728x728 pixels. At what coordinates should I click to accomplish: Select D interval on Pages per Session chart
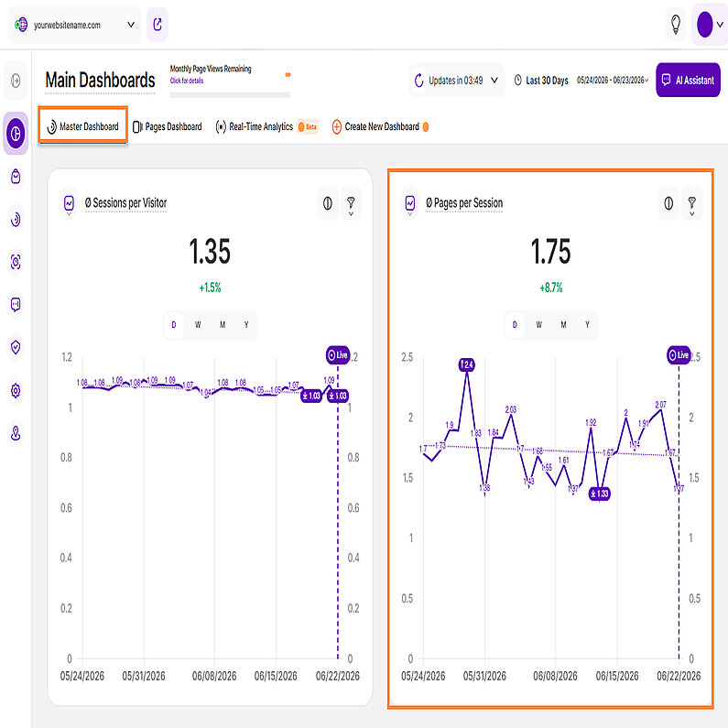(x=515, y=324)
